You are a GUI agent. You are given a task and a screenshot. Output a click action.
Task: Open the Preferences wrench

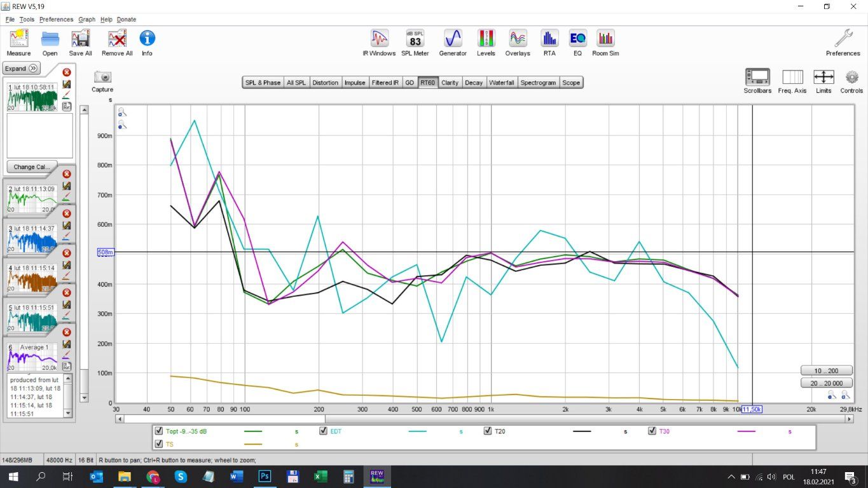pyautogui.click(x=843, y=43)
